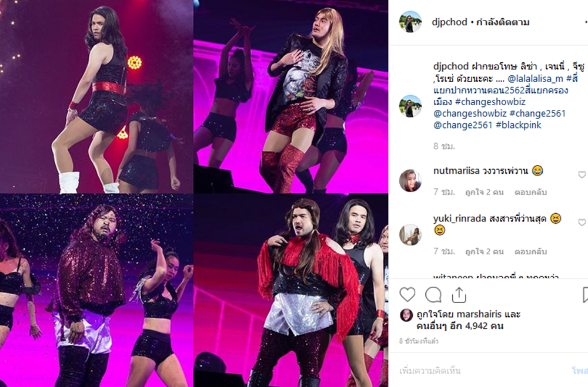Reply to yuki_rinrada's comment
This screenshot has height=387, width=588.
pos(530,251)
